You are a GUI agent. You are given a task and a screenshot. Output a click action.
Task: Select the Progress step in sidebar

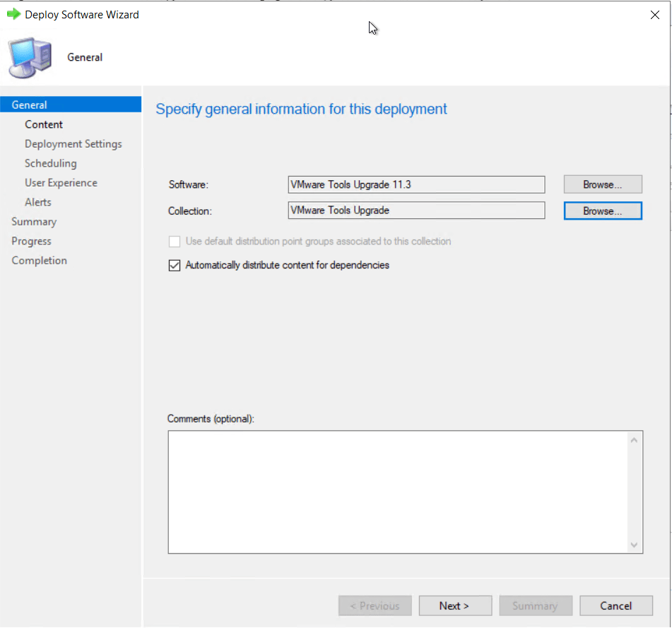coord(31,242)
